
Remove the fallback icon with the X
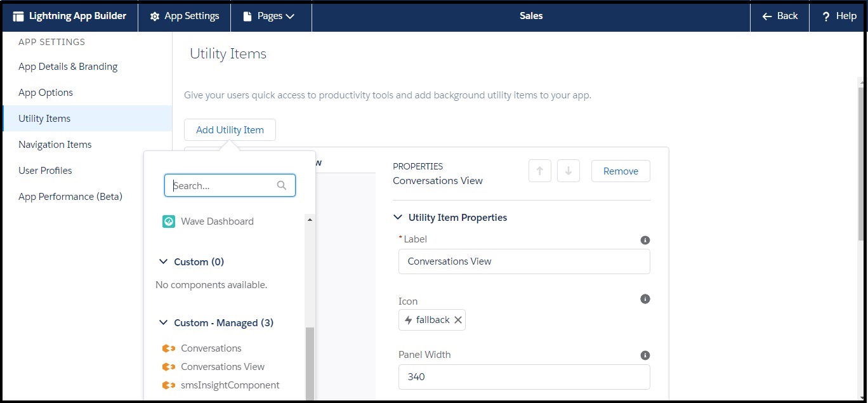458,320
